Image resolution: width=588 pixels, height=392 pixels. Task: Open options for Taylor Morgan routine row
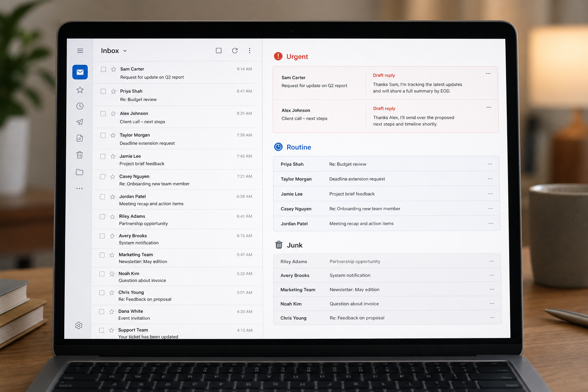pyautogui.click(x=490, y=179)
